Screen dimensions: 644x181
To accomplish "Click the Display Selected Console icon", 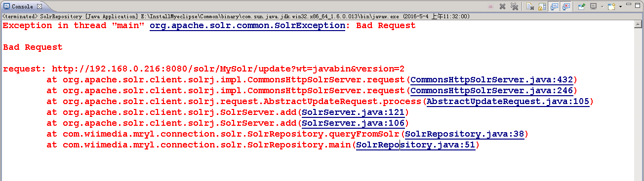I will (x=594, y=6).
